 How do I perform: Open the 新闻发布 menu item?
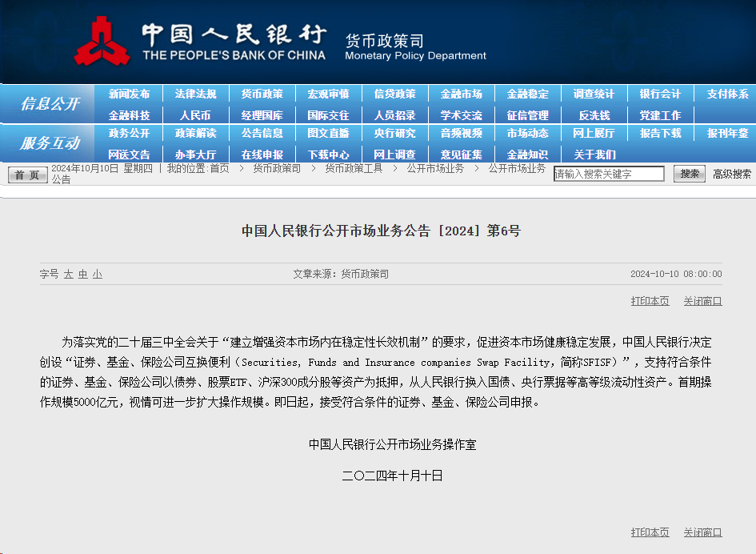tap(130, 94)
